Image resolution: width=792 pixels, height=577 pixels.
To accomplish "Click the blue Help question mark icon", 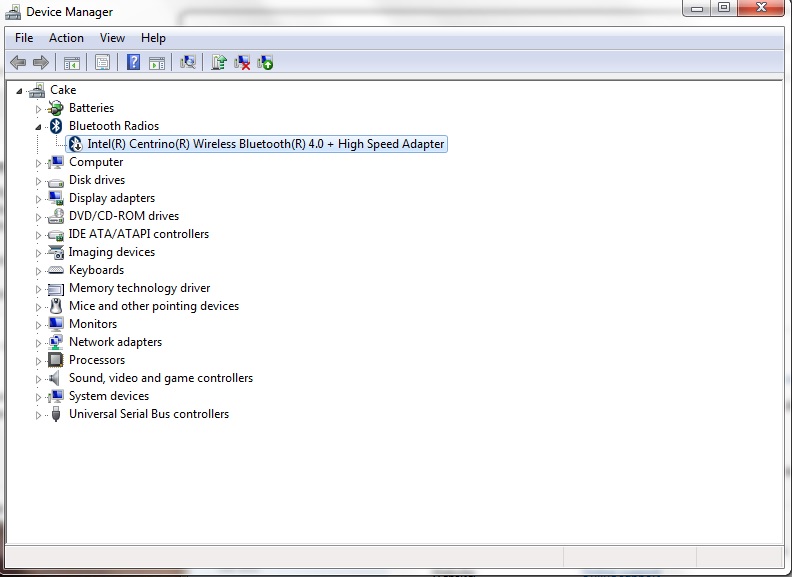I will (x=133, y=63).
